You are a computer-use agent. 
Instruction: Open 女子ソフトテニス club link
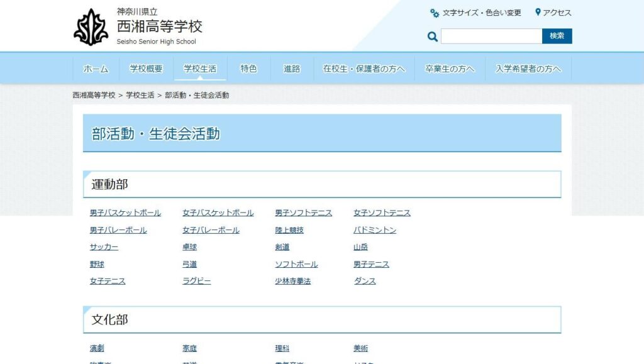point(382,213)
